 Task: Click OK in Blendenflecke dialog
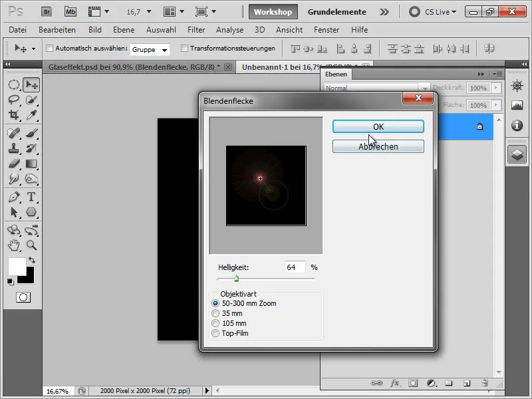(378, 126)
